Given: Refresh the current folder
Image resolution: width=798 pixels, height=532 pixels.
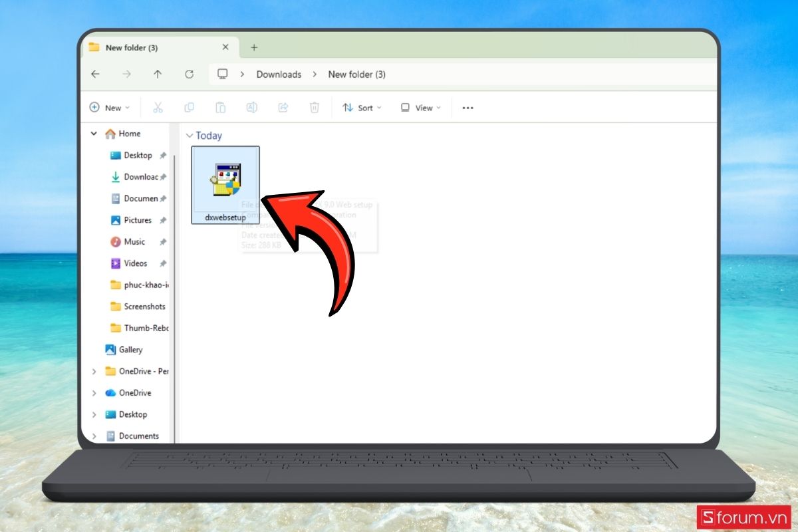Looking at the screenshot, I should [189, 74].
